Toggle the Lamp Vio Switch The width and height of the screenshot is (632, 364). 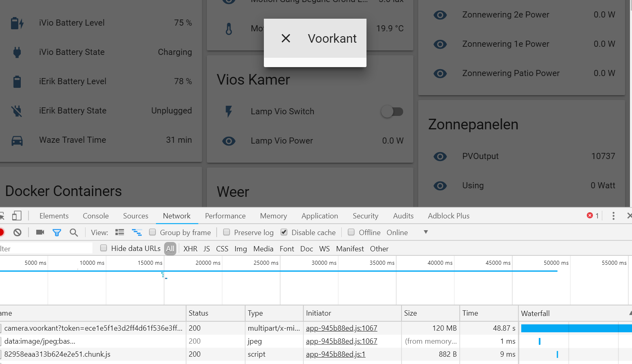pos(392,111)
